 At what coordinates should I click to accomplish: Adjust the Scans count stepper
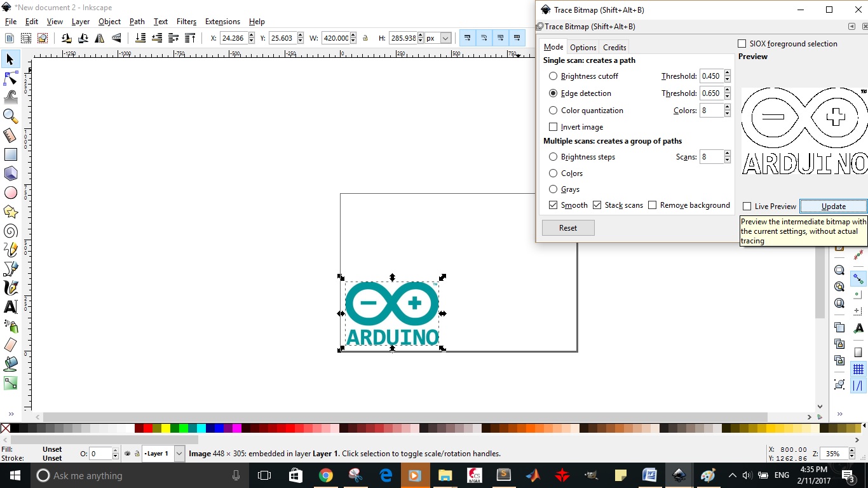(727, 157)
